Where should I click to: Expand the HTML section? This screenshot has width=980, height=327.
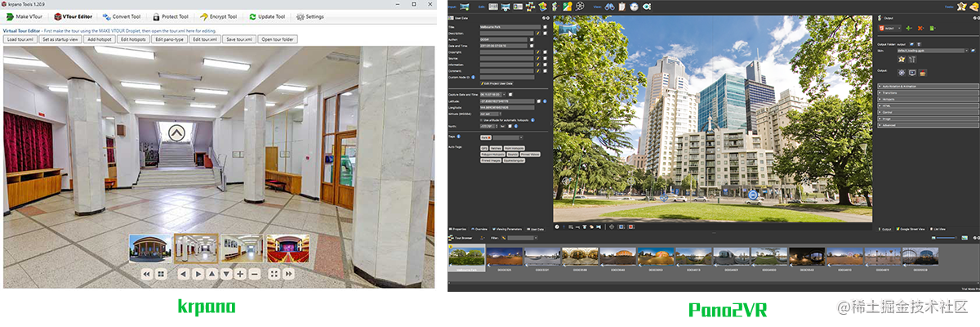(928, 105)
